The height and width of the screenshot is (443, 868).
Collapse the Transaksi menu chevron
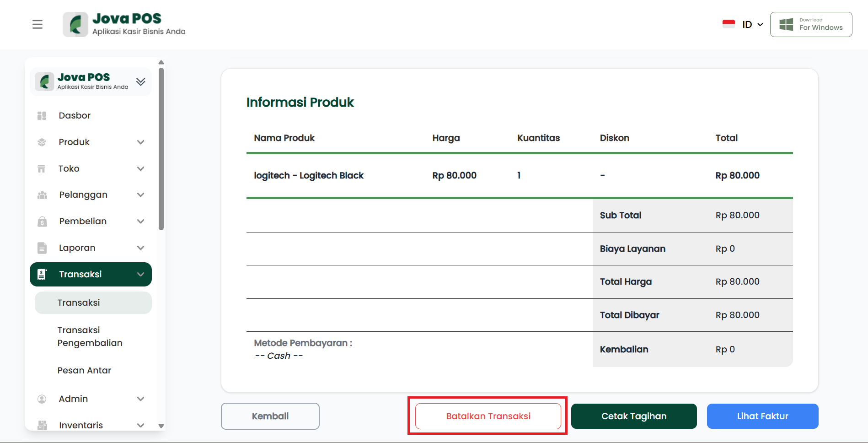pos(141,275)
